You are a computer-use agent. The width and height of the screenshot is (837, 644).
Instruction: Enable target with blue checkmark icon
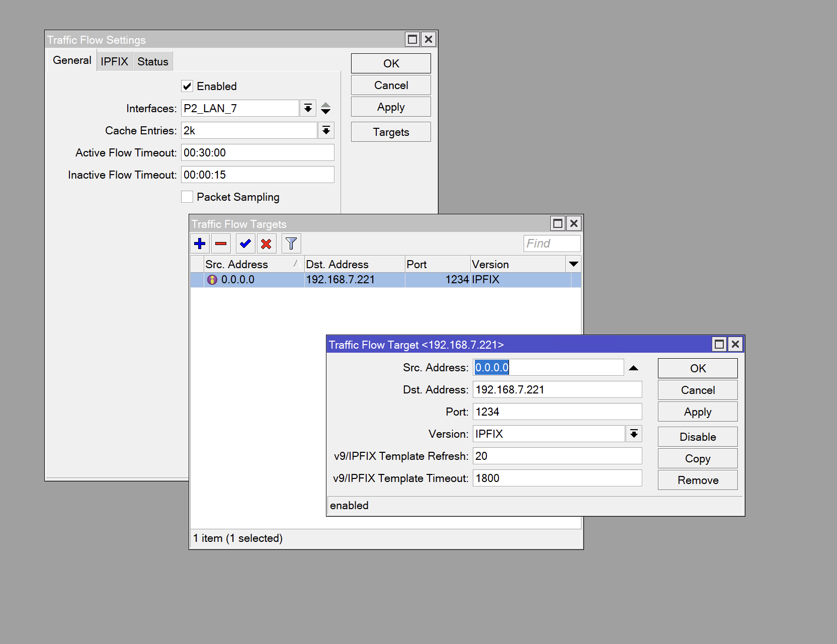coord(245,244)
